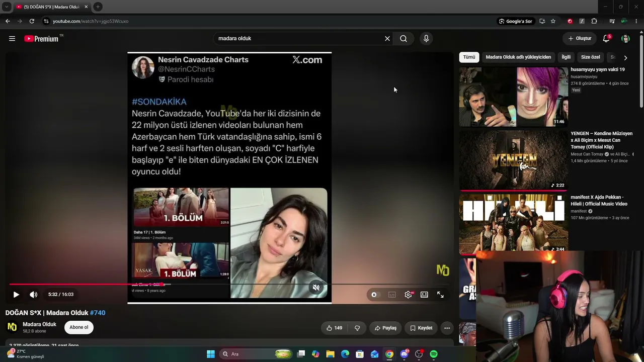Open the Windows Start menu
The height and width of the screenshot is (362, 644).
[211, 354]
